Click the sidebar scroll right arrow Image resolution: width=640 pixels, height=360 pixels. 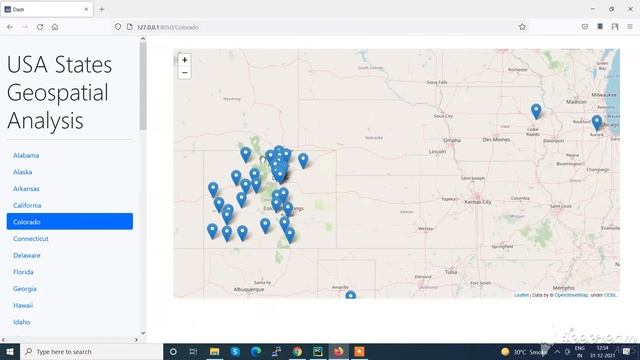pos(136,340)
